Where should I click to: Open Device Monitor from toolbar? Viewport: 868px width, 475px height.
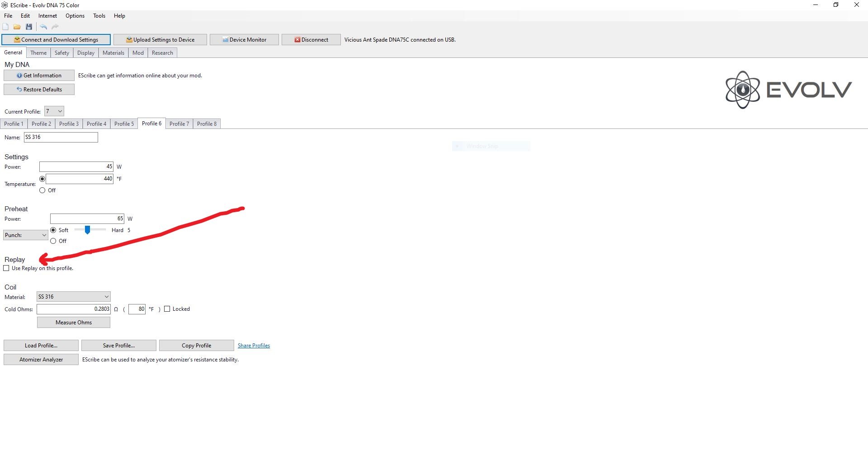[x=244, y=40]
